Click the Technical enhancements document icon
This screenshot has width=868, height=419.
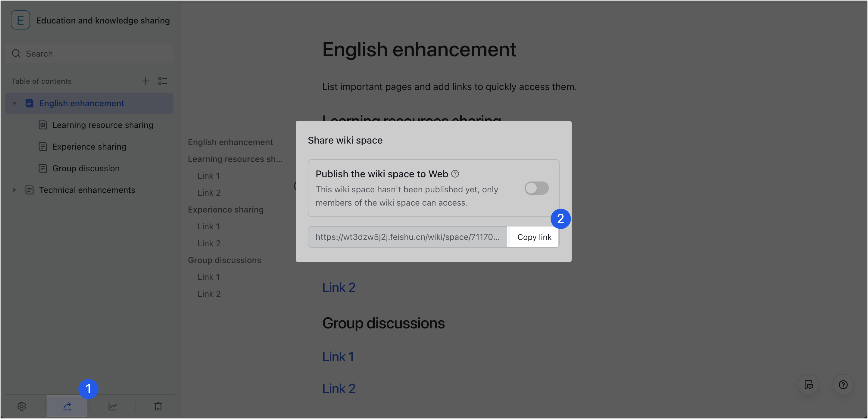click(30, 190)
